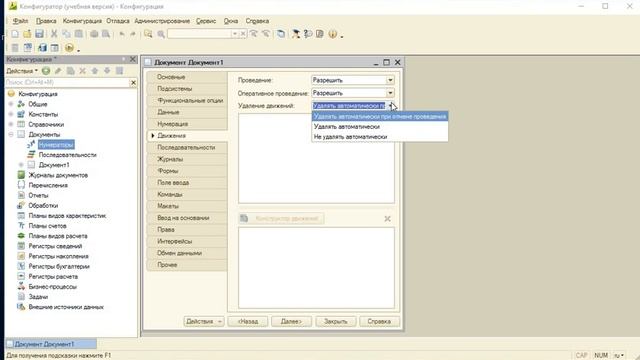Viewport: 640px width, 360px height.
Task: Expand the Общие tree node
Action: 11,104
